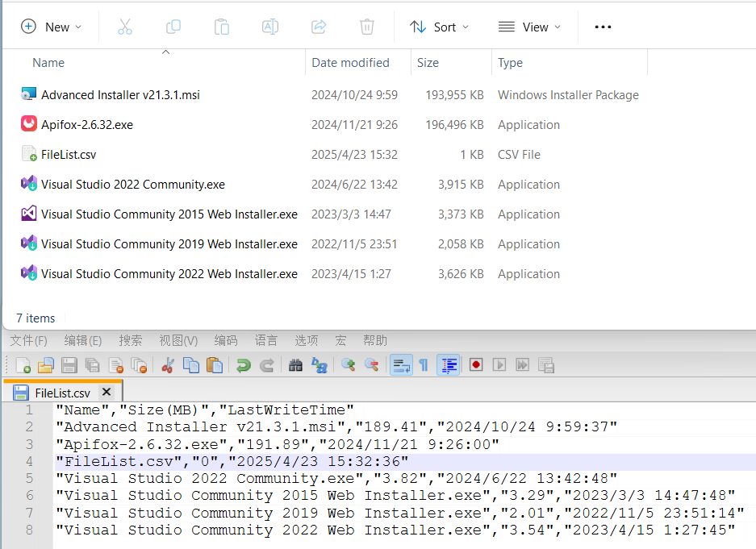Click the Save icon in Notepad++ toolbar
756x549 pixels.
tap(69, 365)
